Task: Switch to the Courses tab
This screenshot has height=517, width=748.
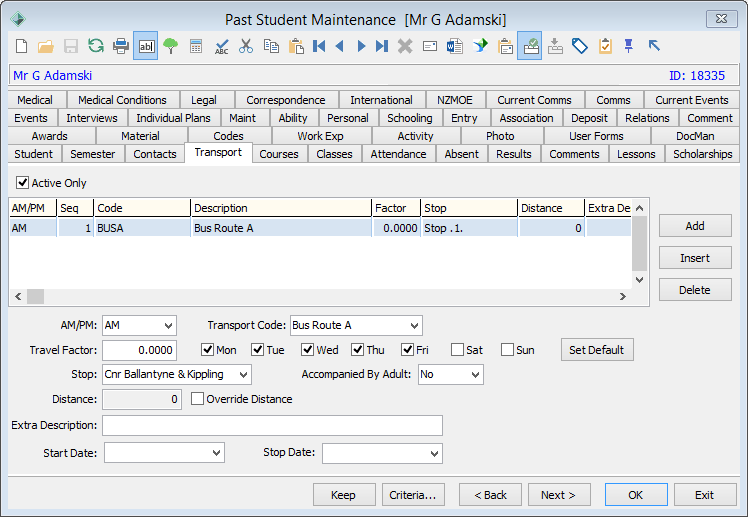Action: 279,154
